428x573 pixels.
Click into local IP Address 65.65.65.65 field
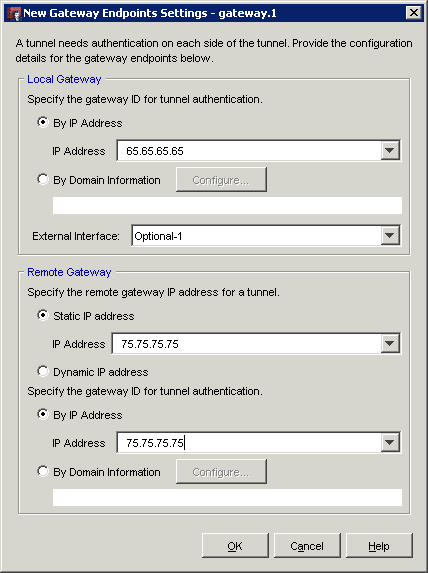(249, 150)
